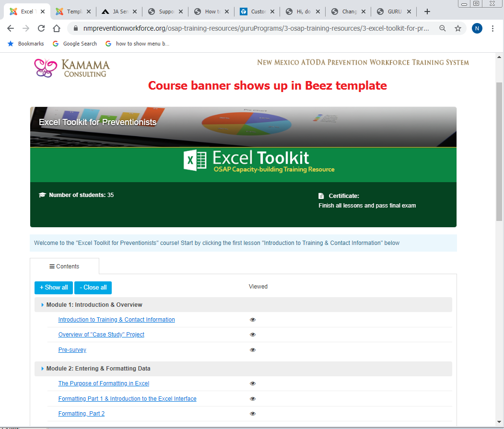This screenshot has width=504, height=429.
Task: Close the Suppo tab
Action: [x=181, y=12]
